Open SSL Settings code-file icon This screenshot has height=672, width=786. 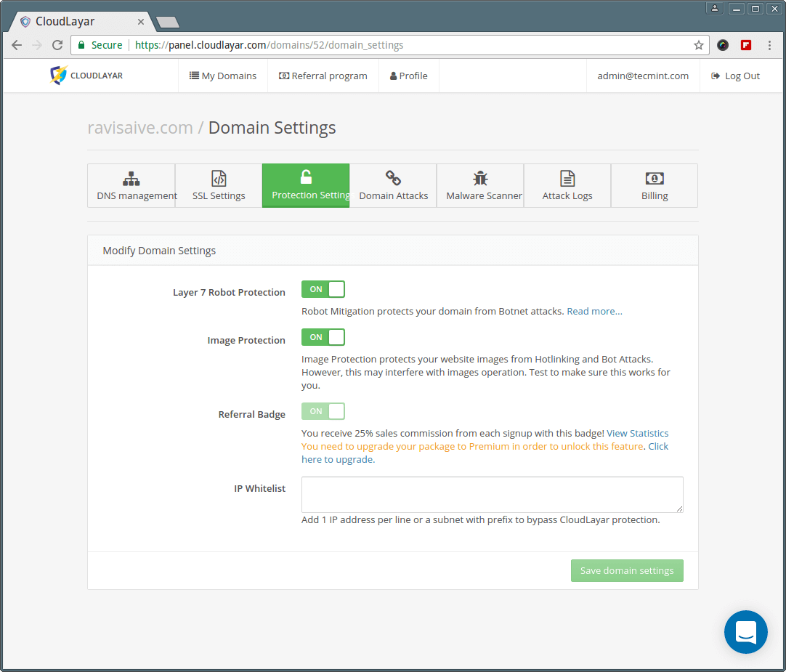coord(219,179)
